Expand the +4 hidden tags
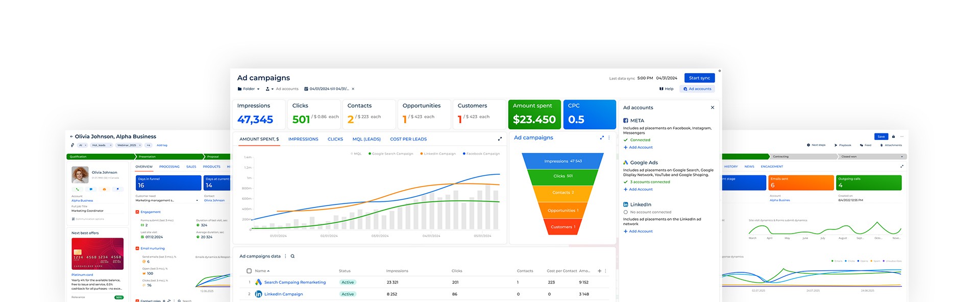The height and width of the screenshot is (302, 980). (149, 145)
